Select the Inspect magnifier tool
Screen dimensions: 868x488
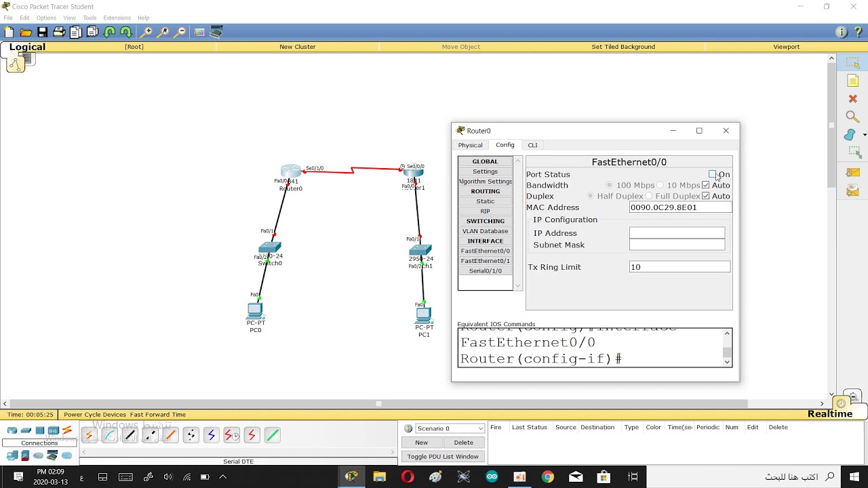[x=852, y=117]
